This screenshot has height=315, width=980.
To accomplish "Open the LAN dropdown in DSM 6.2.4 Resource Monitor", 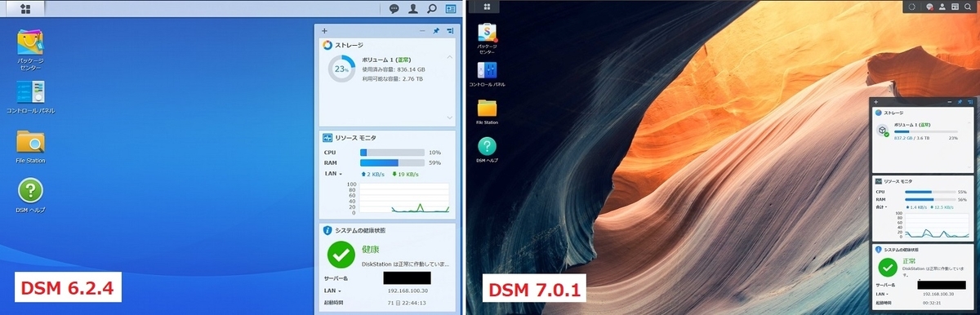I will [333, 174].
